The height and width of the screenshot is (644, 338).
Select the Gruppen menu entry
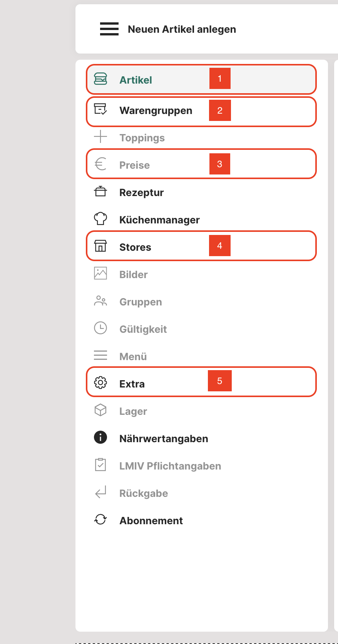[x=141, y=302]
